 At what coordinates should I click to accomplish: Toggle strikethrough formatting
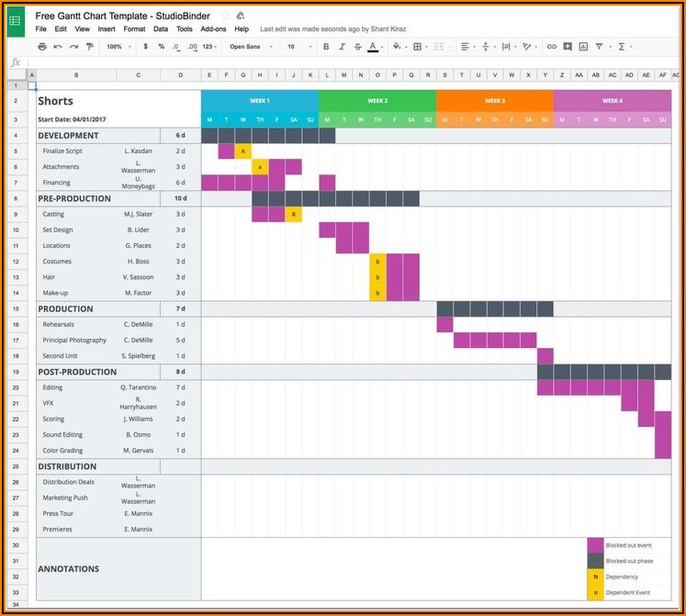(x=356, y=47)
